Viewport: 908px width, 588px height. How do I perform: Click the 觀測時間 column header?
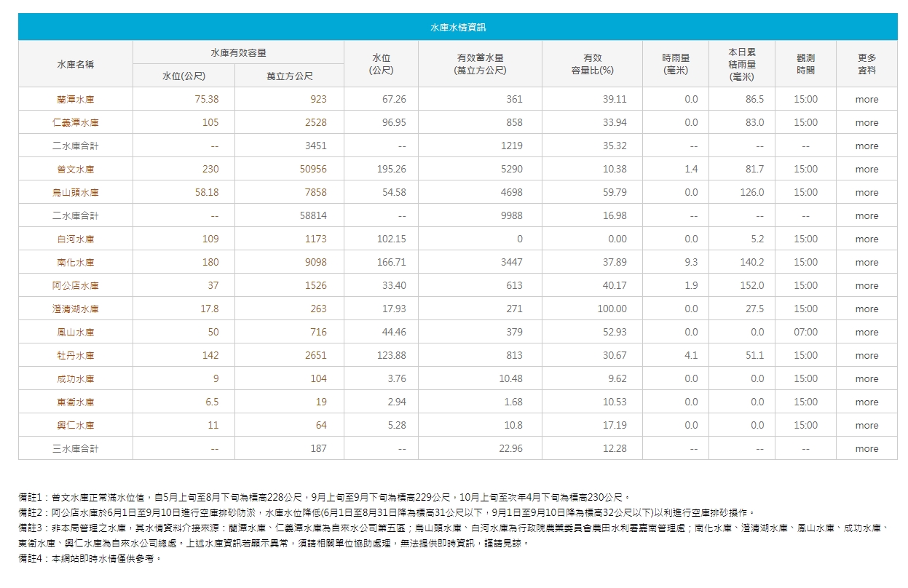(805, 64)
